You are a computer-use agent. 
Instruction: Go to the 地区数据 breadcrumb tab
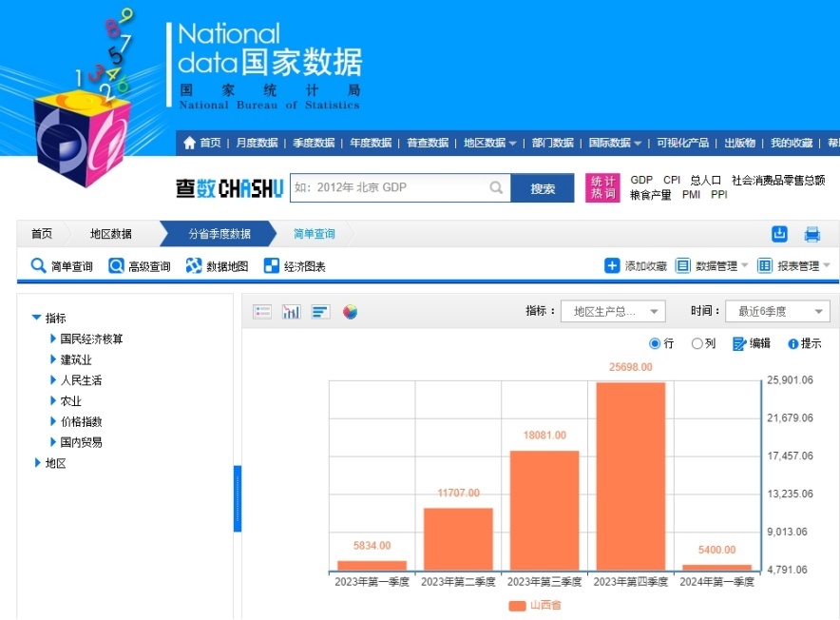(111, 234)
